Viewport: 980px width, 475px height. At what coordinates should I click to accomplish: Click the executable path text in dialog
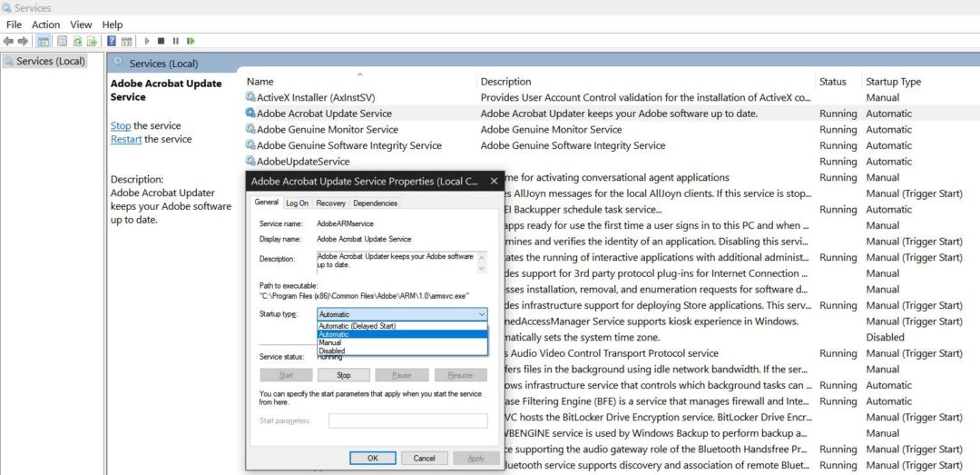click(x=365, y=295)
